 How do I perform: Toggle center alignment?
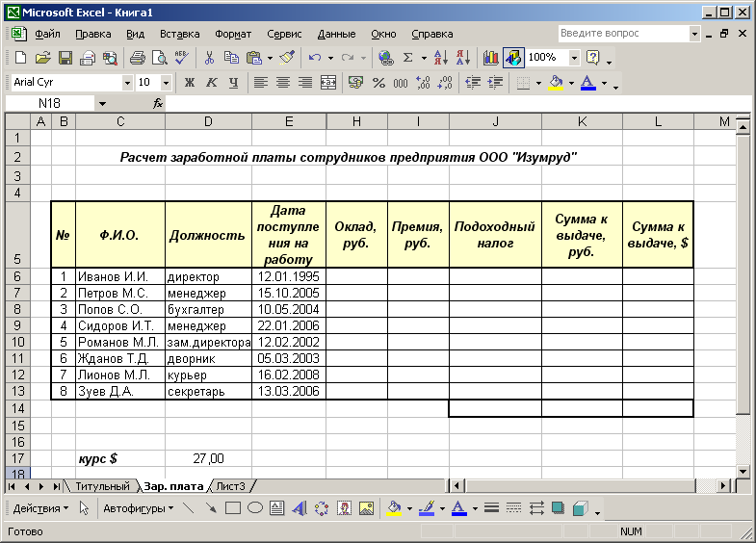(283, 83)
